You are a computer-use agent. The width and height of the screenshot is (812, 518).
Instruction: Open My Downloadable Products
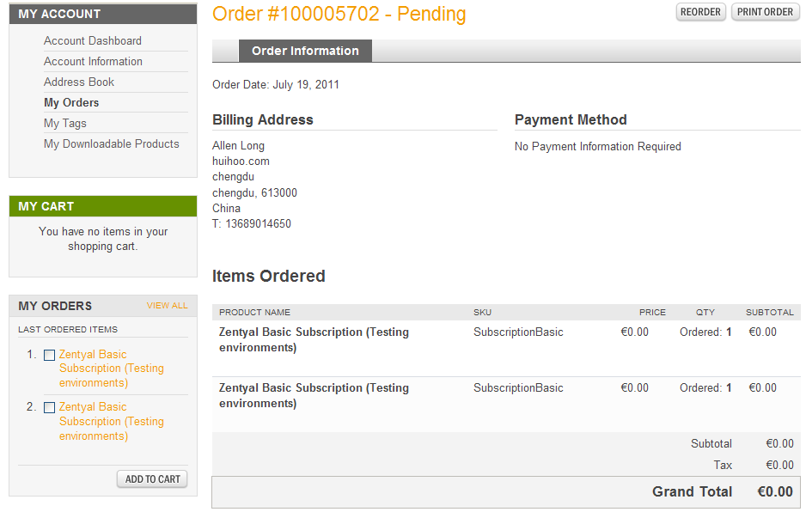click(x=112, y=143)
